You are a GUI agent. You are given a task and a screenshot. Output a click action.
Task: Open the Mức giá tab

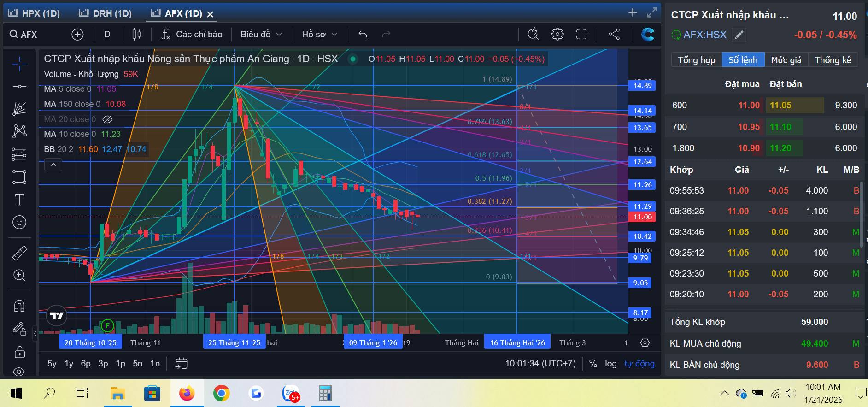[x=786, y=60]
